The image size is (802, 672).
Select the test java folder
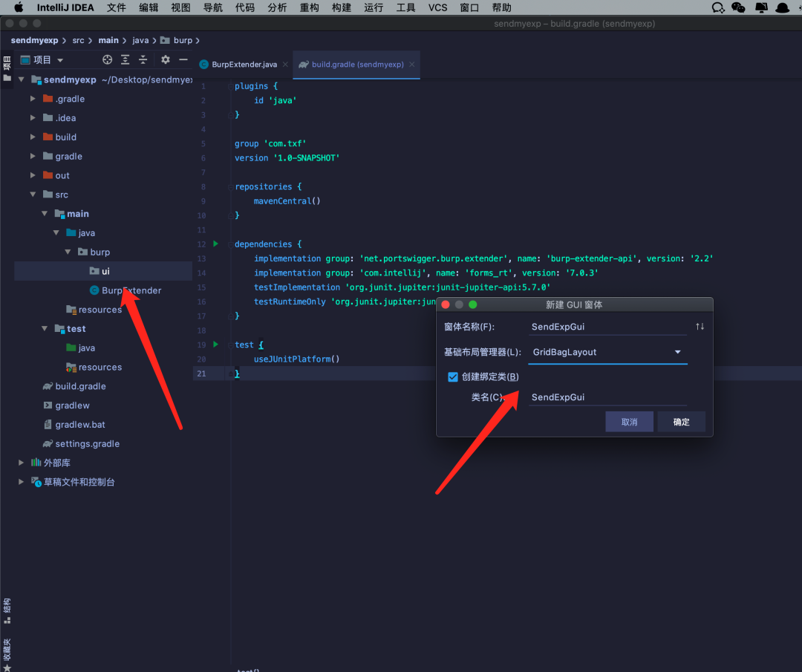point(81,348)
